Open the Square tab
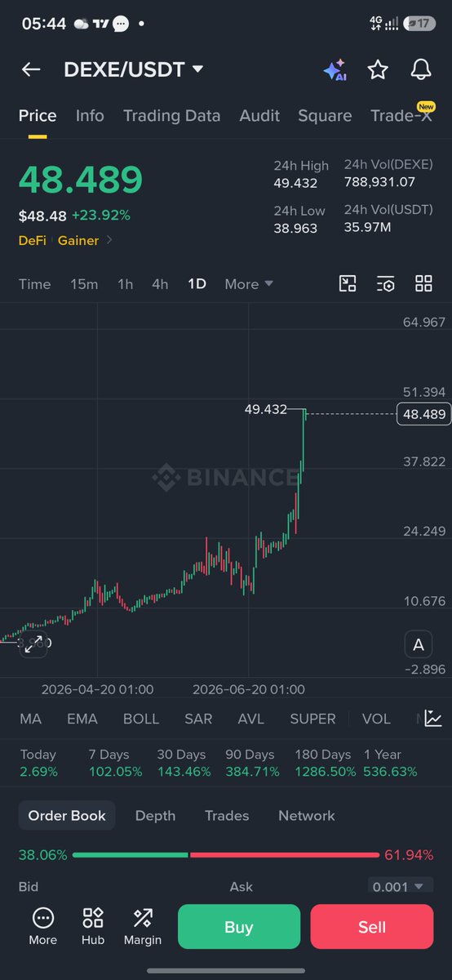452x980 pixels. tap(325, 116)
